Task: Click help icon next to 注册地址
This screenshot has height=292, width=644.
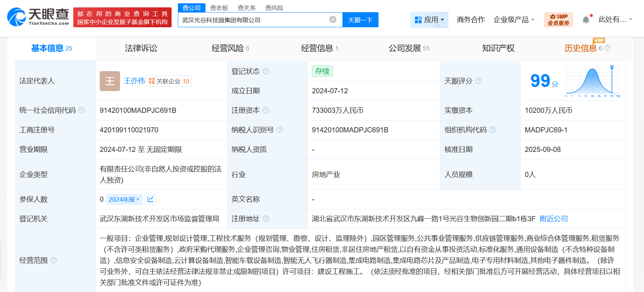Action: (x=266, y=219)
